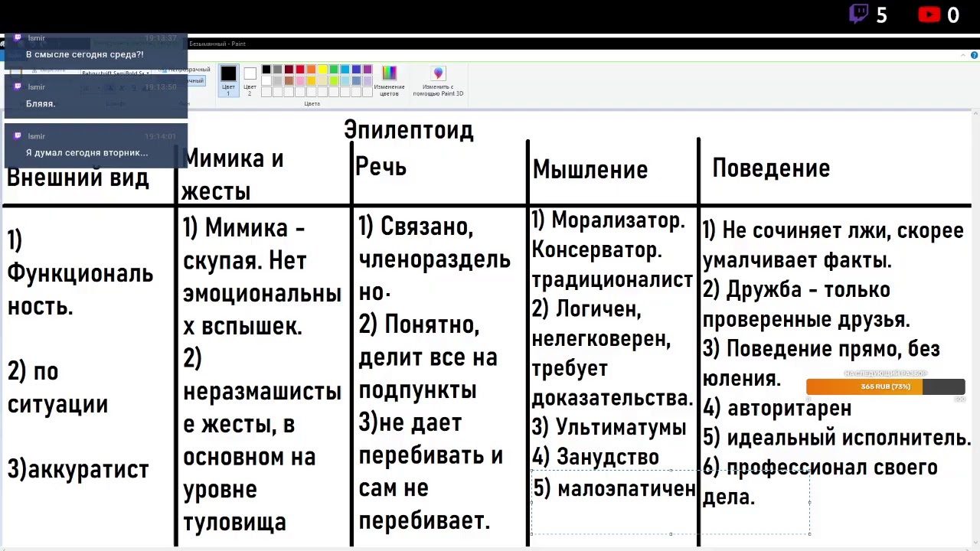
Task: Click the text '6) профессионал своего дела.'
Action: [x=820, y=482]
